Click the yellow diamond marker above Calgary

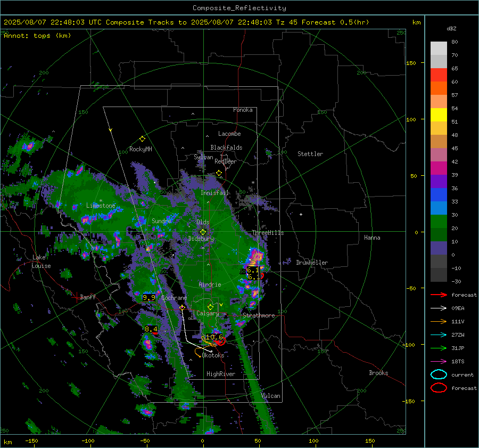coord(210,307)
